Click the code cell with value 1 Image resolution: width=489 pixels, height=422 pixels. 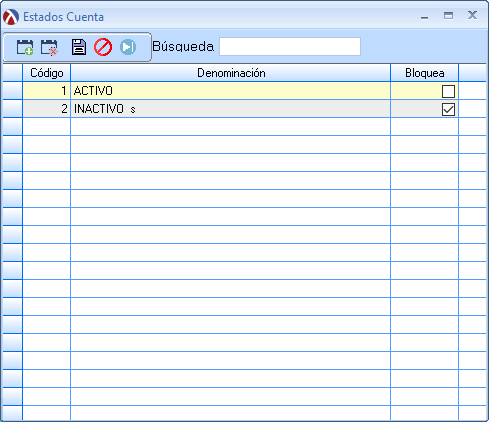[47, 91]
